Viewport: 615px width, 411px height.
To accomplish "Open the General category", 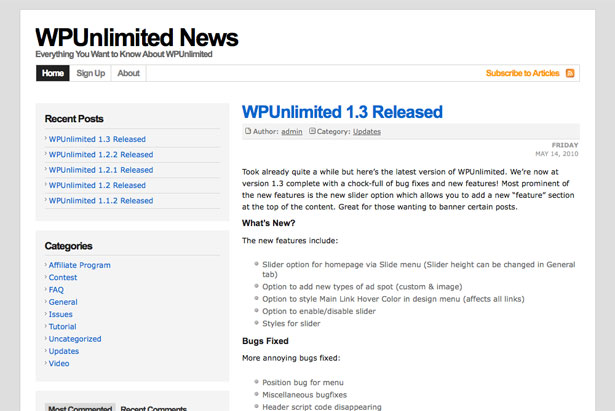I will coord(63,302).
